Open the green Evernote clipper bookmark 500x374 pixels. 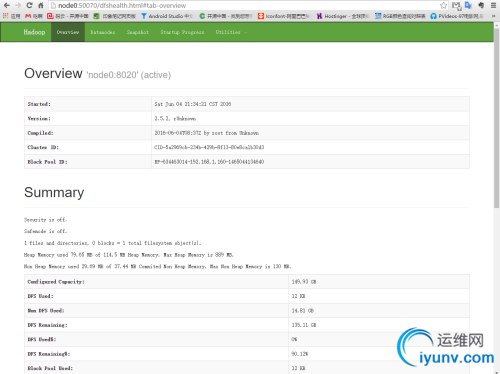point(114,16)
